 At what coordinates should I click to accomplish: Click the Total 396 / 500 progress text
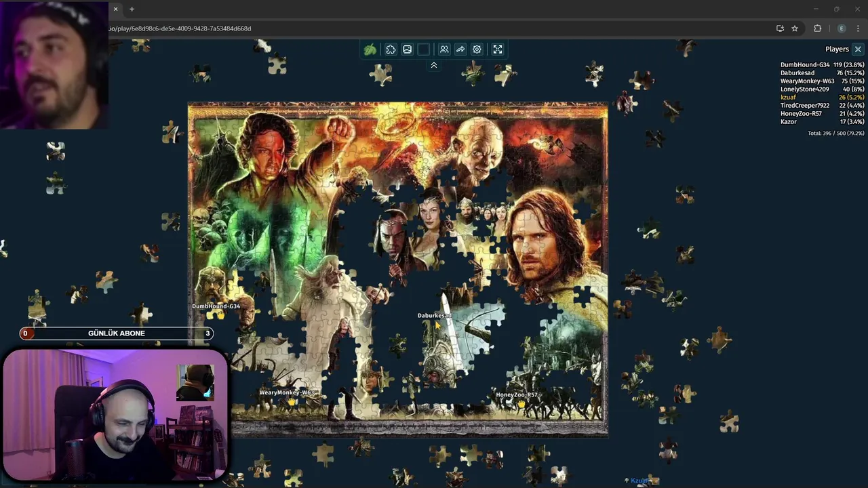click(836, 134)
